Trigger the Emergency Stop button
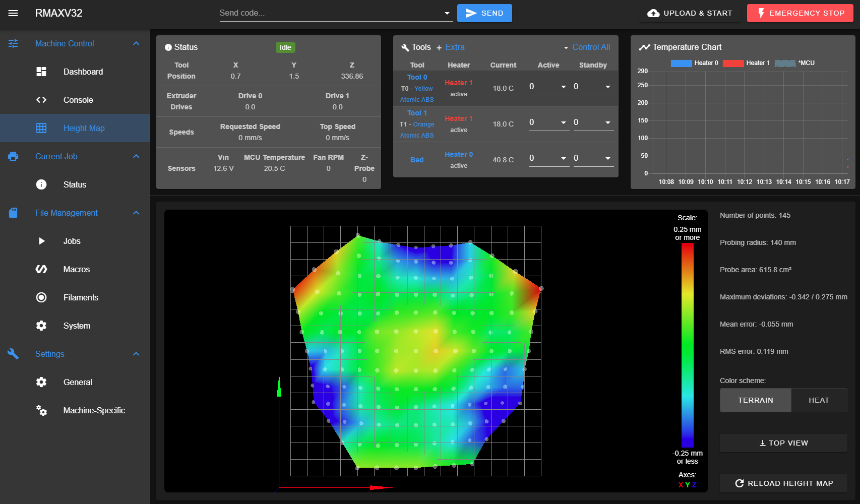This screenshot has width=860, height=504. point(800,13)
